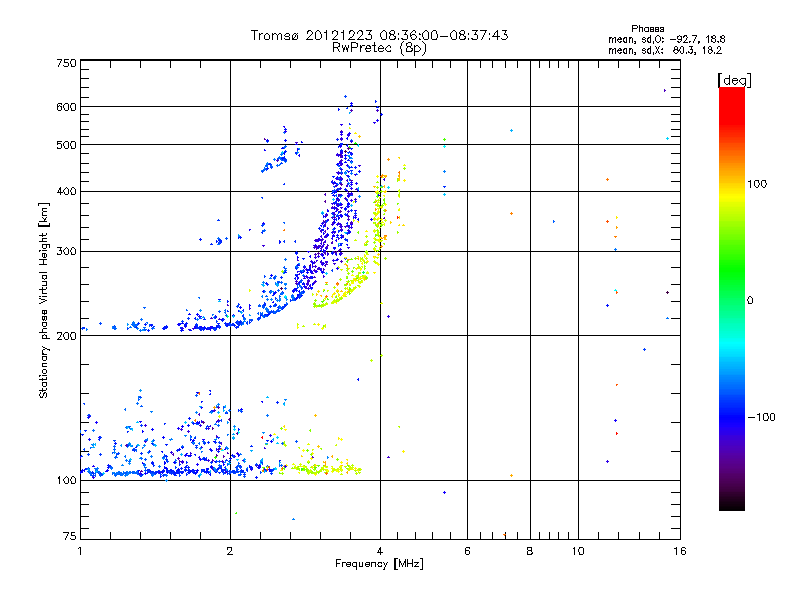Click the colorbar tick label '100'
The height and width of the screenshot is (600, 800).
coord(757,184)
